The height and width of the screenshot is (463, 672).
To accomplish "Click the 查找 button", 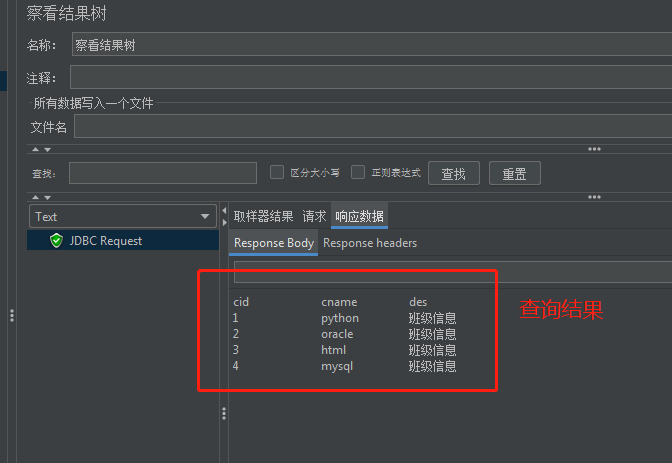I will (454, 173).
